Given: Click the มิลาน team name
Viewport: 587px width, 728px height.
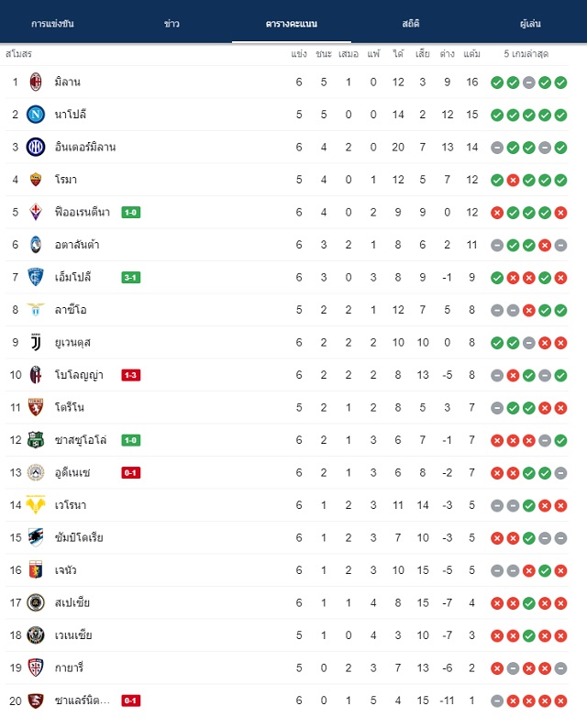Looking at the screenshot, I should tap(67, 83).
